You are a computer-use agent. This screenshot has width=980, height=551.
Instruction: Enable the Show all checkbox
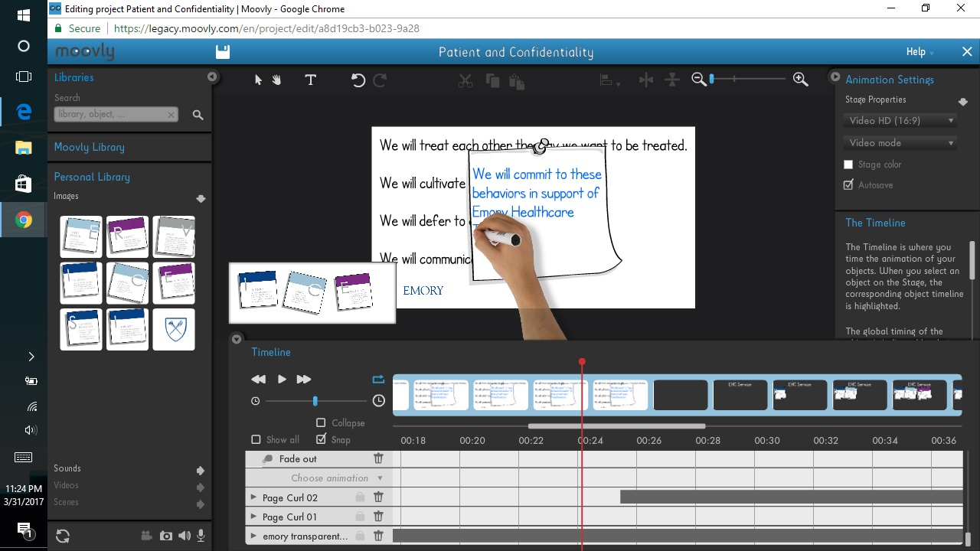click(256, 439)
